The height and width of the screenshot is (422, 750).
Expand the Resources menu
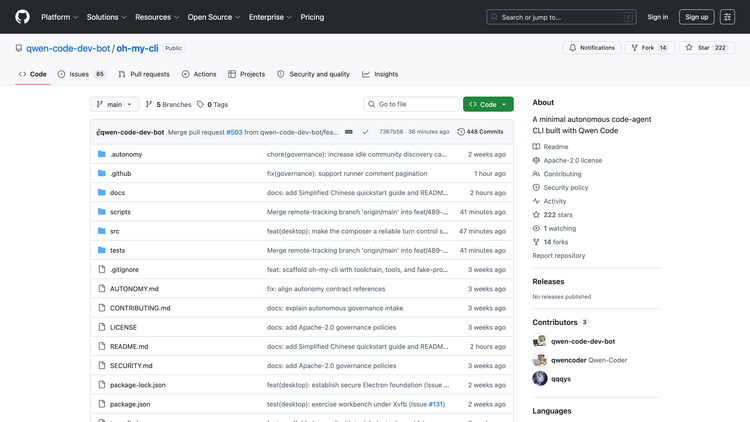pos(157,17)
